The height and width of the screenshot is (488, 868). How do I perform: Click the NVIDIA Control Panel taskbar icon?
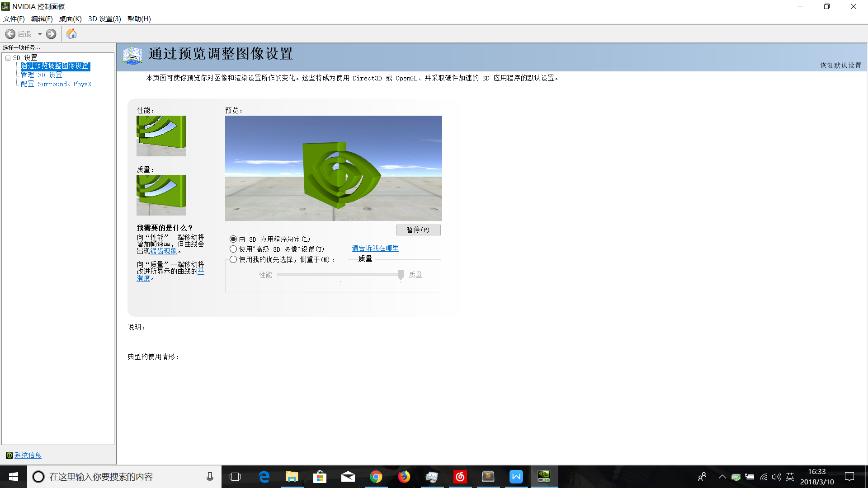click(544, 477)
